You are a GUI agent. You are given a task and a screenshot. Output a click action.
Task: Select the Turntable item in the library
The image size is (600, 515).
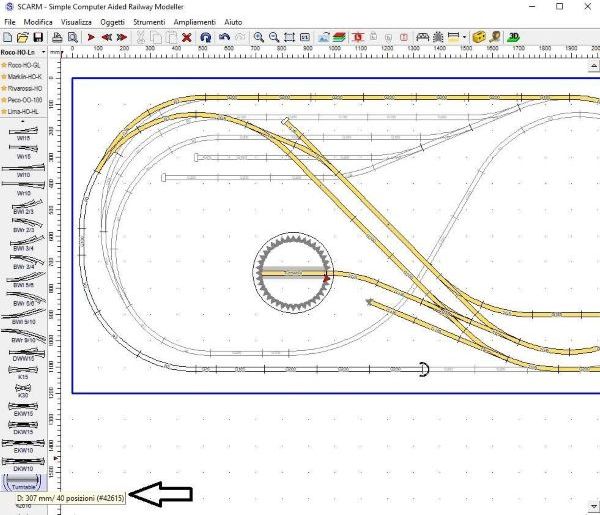pos(23,482)
